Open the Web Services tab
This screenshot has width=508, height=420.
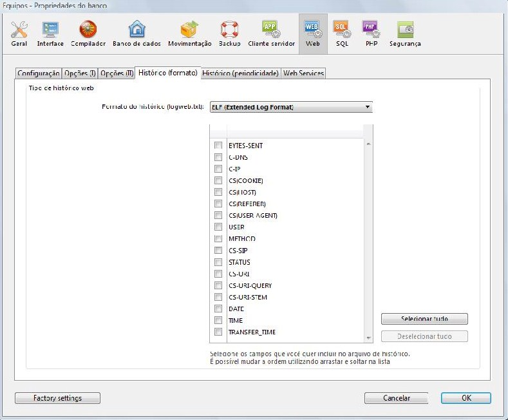point(303,73)
